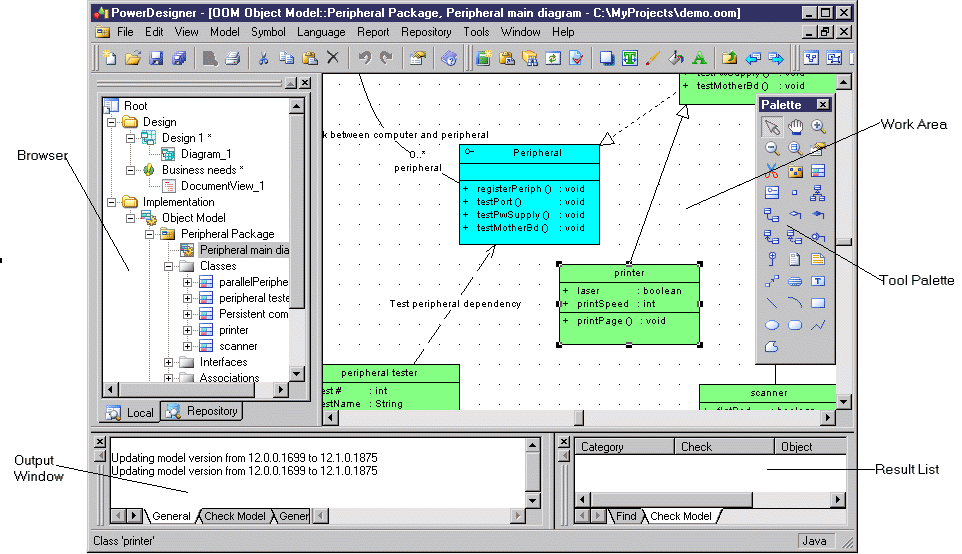This screenshot has width=962, height=554.
Task: Collapse the Object Model node
Action: (130, 218)
